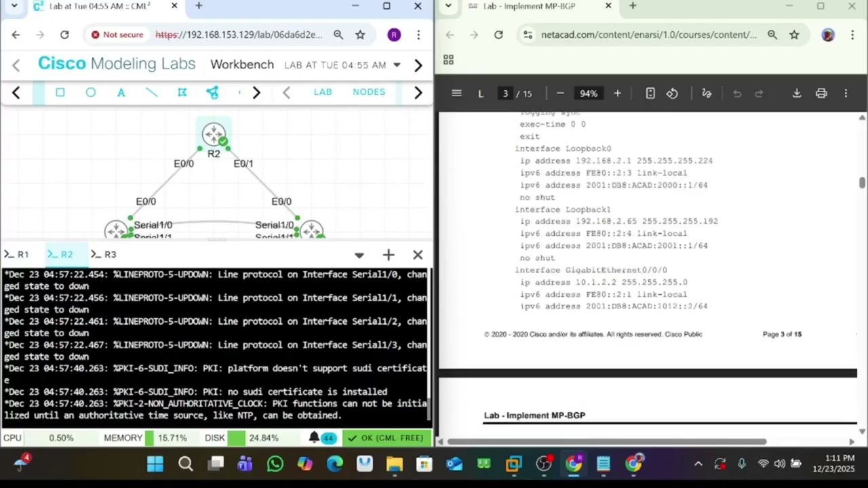Screen dimensions: 868x488
Task: Bookmark the CML lab page with star
Action: coord(360,35)
